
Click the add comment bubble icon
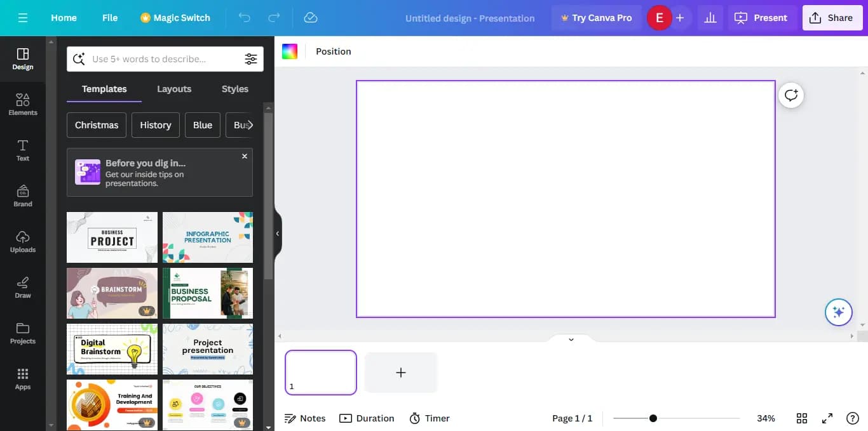point(791,95)
